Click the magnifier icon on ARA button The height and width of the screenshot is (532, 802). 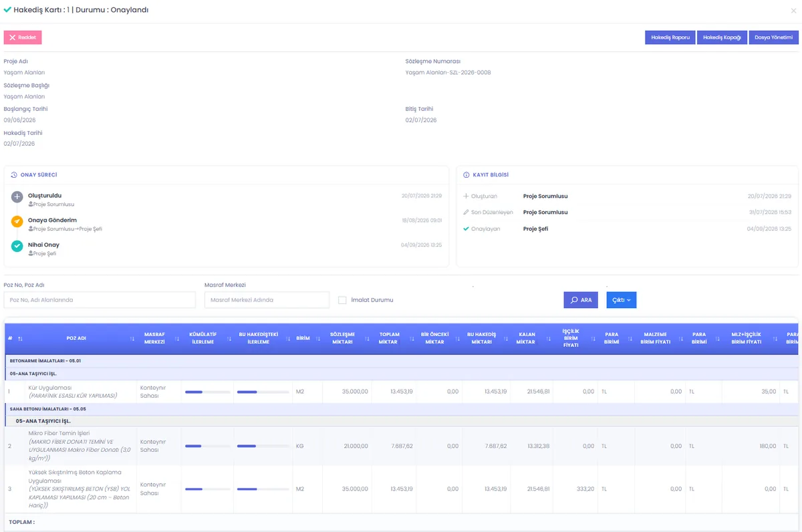pyautogui.click(x=574, y=300)
